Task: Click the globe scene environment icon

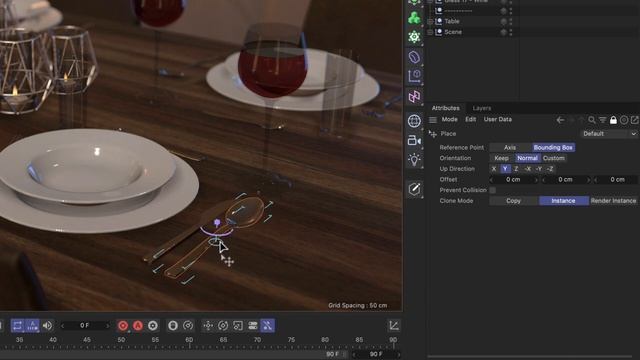Action: [414, 121]
